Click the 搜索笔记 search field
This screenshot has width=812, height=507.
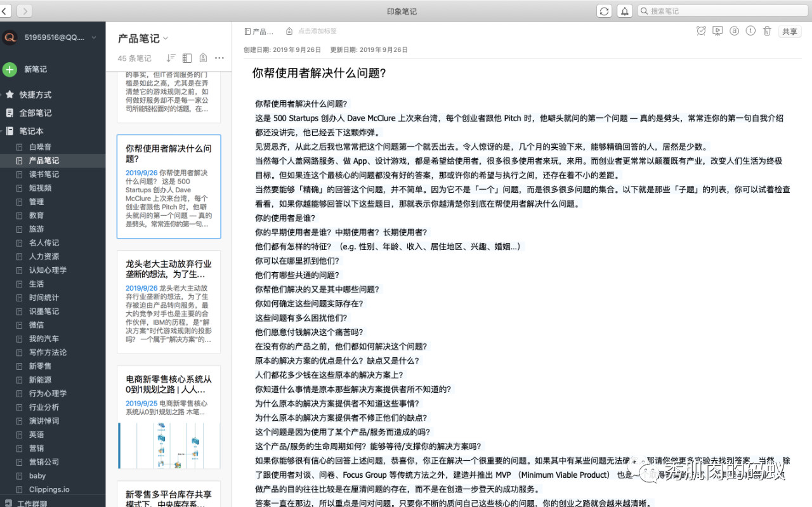click(x=723, y=11)
